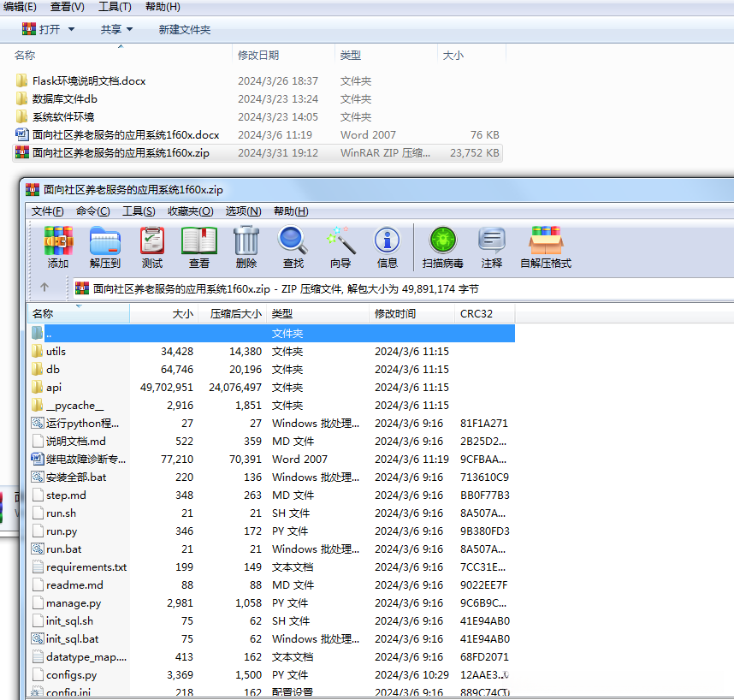Screen dimensions: 734x700
Task: Click the archive path address field
Action: coord(404,288)
